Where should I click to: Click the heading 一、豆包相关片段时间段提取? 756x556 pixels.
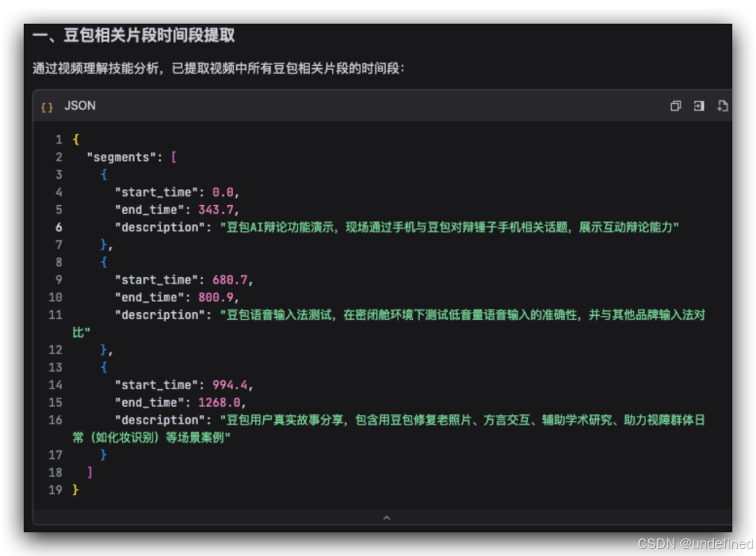[x=134, y=35]
